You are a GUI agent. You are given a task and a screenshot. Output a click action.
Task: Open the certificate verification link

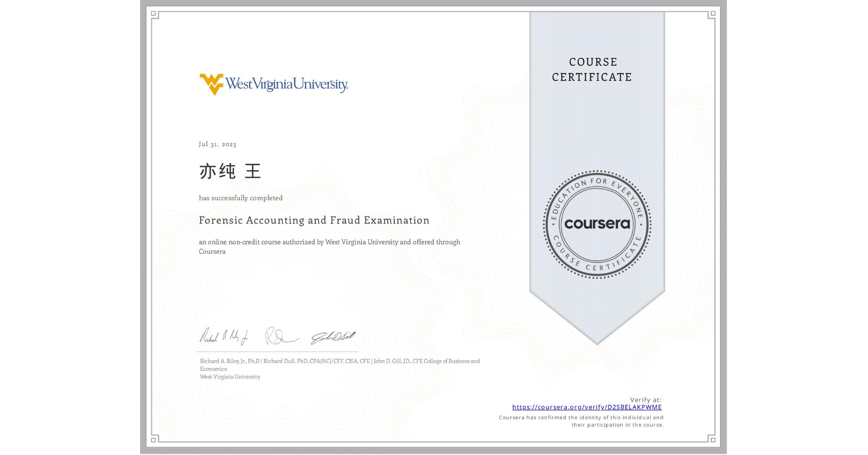(x=586, y=407)
